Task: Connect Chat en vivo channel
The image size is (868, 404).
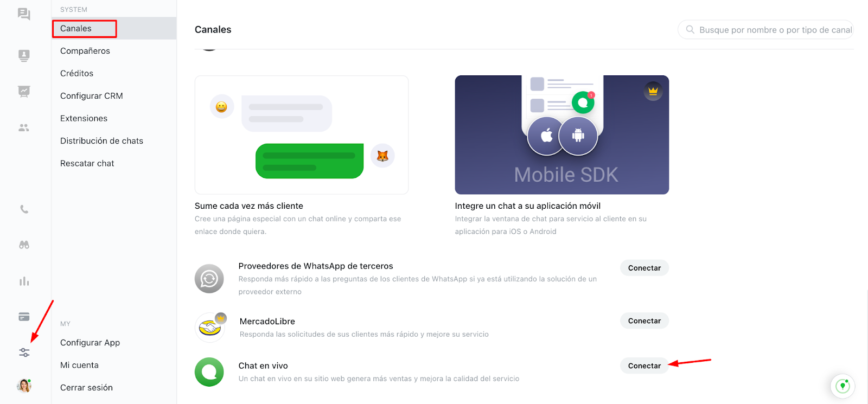Action: (x=644, y=366)
